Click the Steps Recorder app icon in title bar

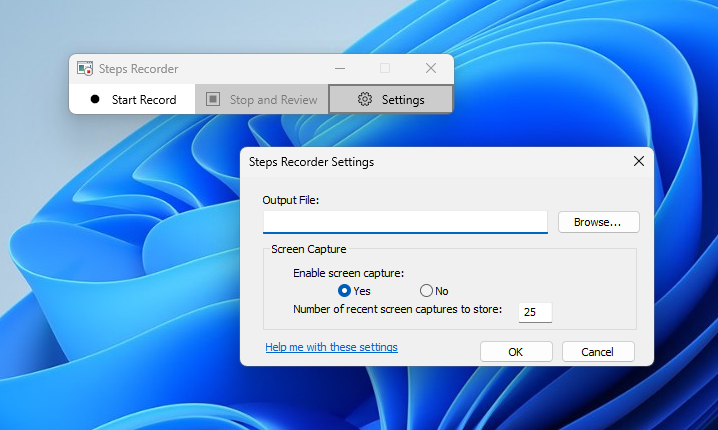(x=85, y=69)
